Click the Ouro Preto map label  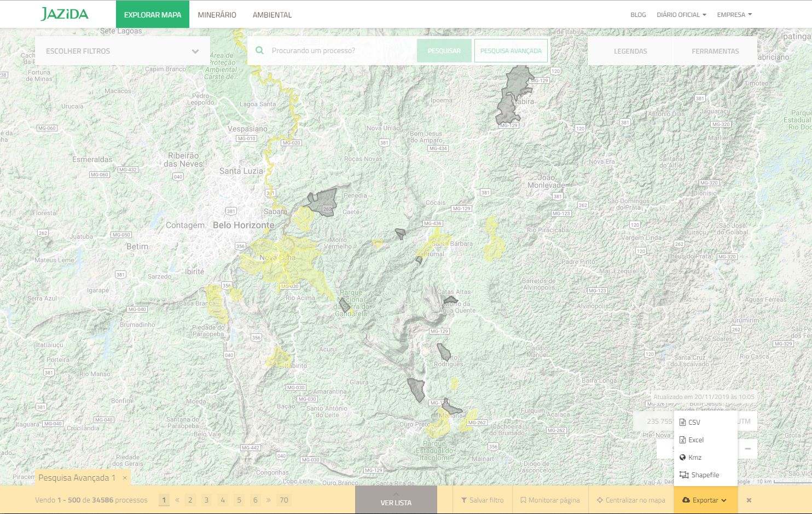point(414,424)
